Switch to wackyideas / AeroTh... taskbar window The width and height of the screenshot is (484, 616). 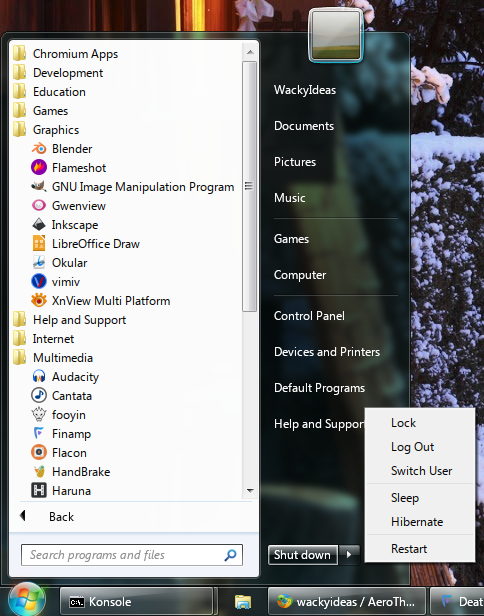coord(346,601)
